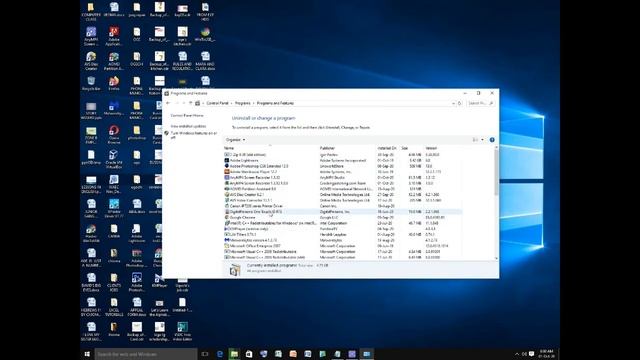Open Control Panel Home link
Image resolution: width=640 pixels, height=360 pixels.
pos(187,116)
